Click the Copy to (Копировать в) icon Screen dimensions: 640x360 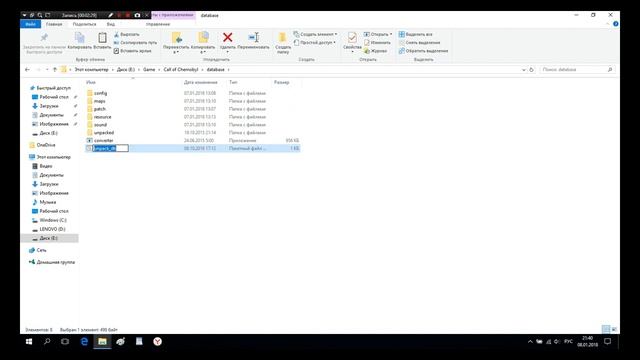pos(203,38)
